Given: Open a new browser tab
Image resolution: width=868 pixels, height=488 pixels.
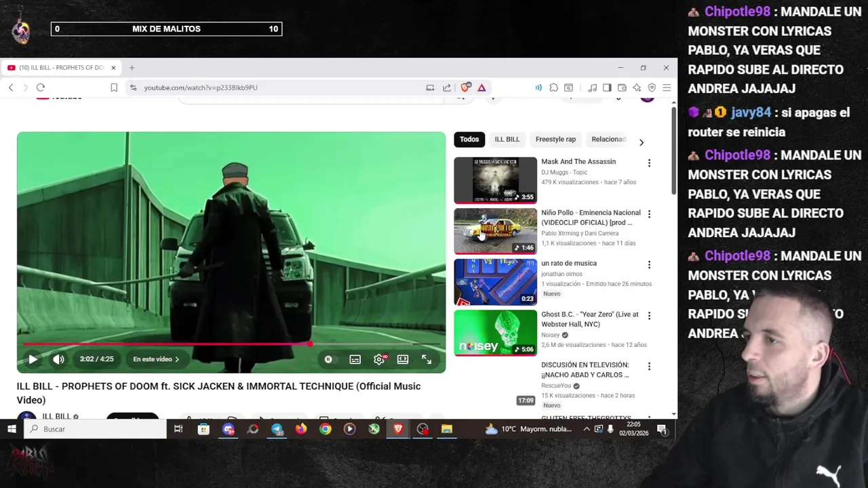Looking at the screenshot, I should (x=132, y=68).
